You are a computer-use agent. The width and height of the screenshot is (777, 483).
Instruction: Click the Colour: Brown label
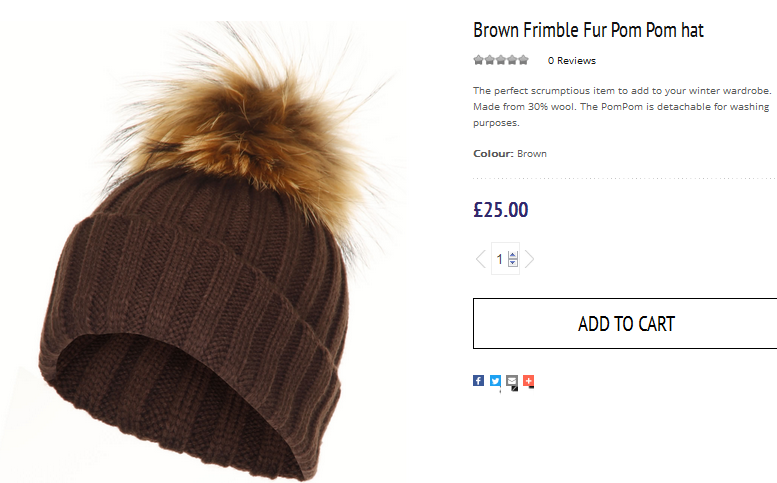pyautogui.click(x=510, y=154)
